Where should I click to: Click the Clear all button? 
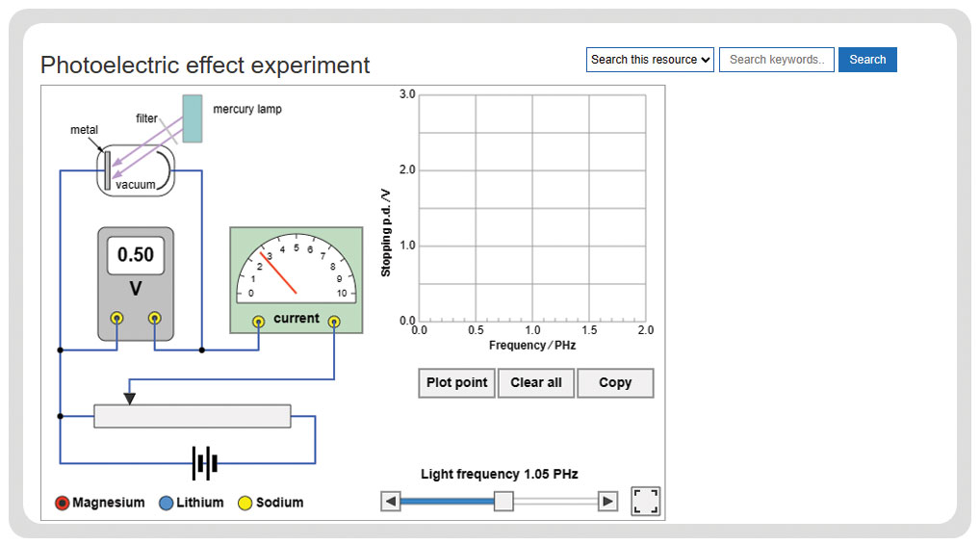536,382
